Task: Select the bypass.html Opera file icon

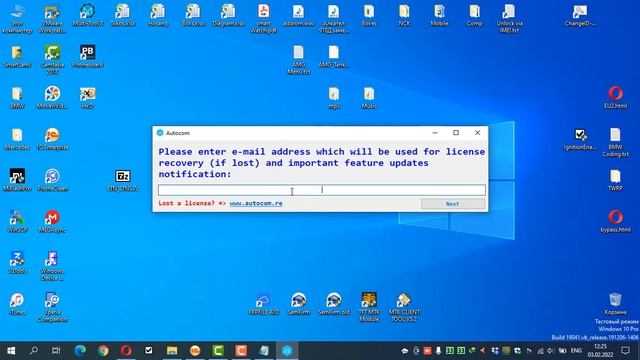Action: point(616,221)
